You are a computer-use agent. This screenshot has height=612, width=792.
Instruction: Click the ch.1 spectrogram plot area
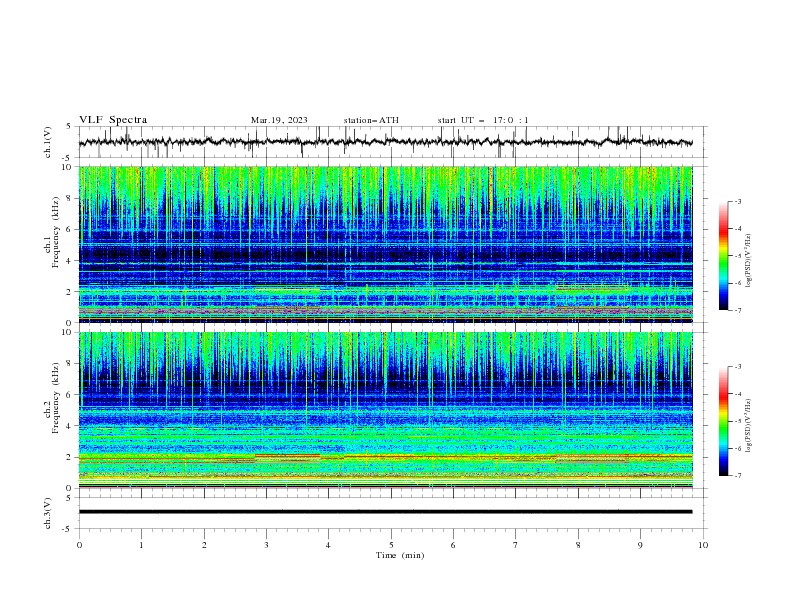click(x=385, y=244)
